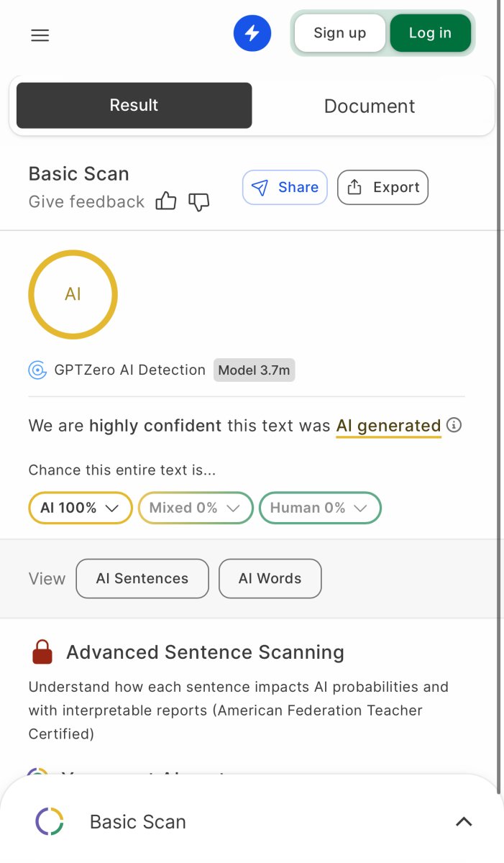The image size is (504, 863).
Task: Select the Result tab
Action: coord(134,105)
